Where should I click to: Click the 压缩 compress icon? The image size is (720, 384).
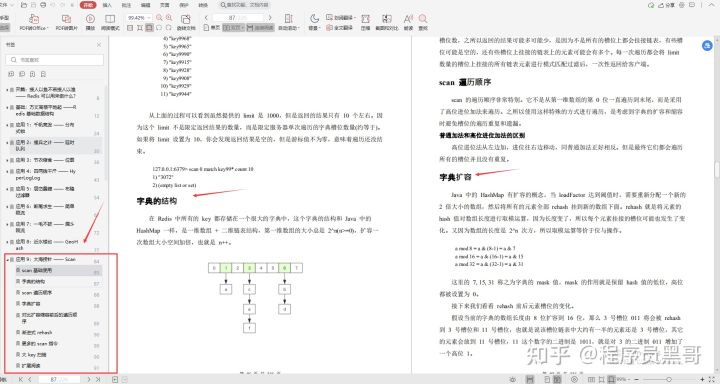click(x=366, y=18)
